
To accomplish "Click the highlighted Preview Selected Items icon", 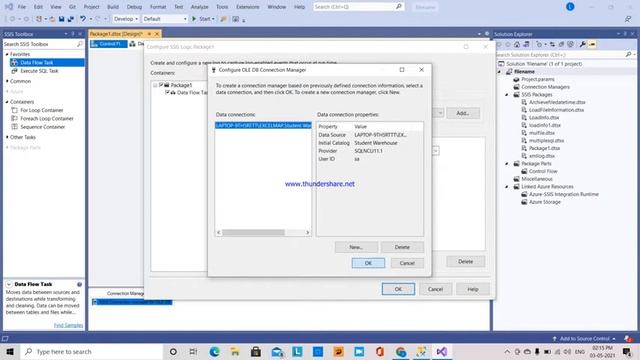I will point(592,44).
